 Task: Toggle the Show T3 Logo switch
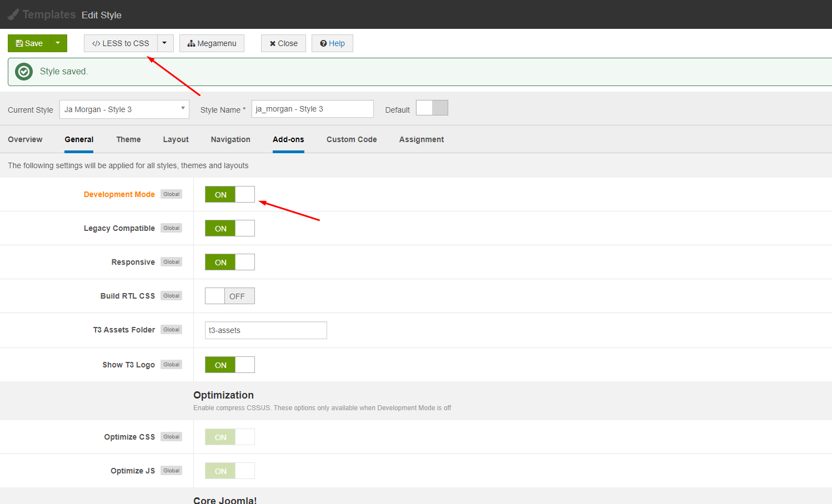pyautogui.click(x=230, y=365)
